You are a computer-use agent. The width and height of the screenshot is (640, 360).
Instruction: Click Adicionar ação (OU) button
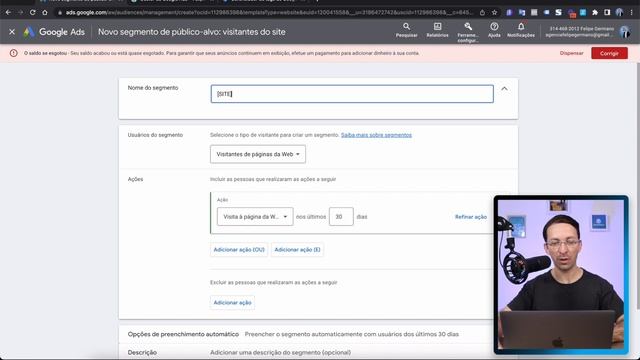239,250
